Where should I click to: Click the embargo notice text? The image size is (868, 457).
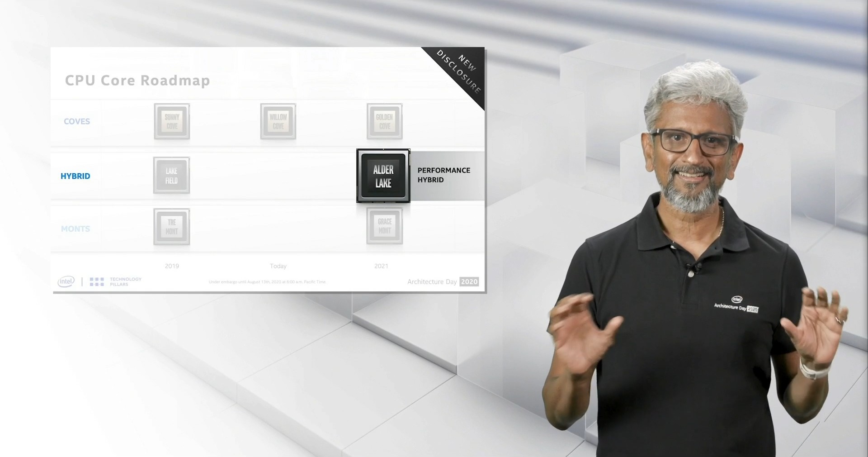click(267, 282)
